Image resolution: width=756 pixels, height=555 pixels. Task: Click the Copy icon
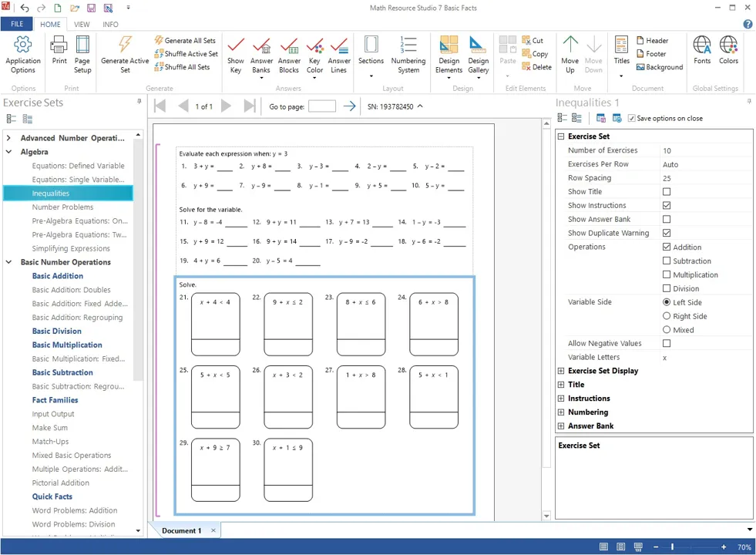[526, 53]
